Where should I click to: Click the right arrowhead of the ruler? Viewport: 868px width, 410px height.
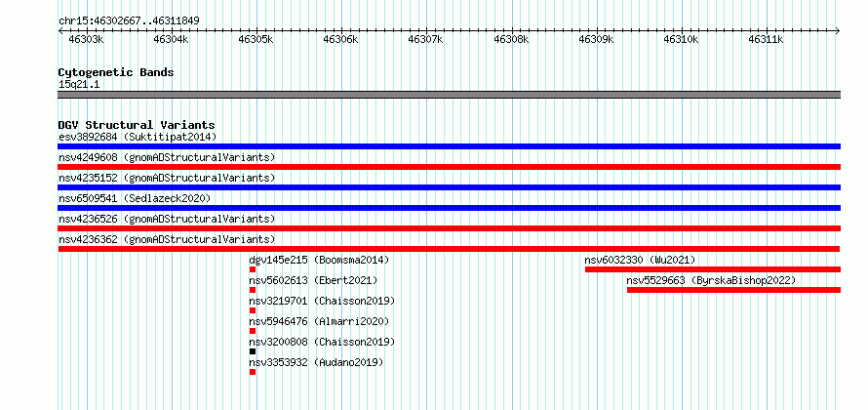(838, 30)
